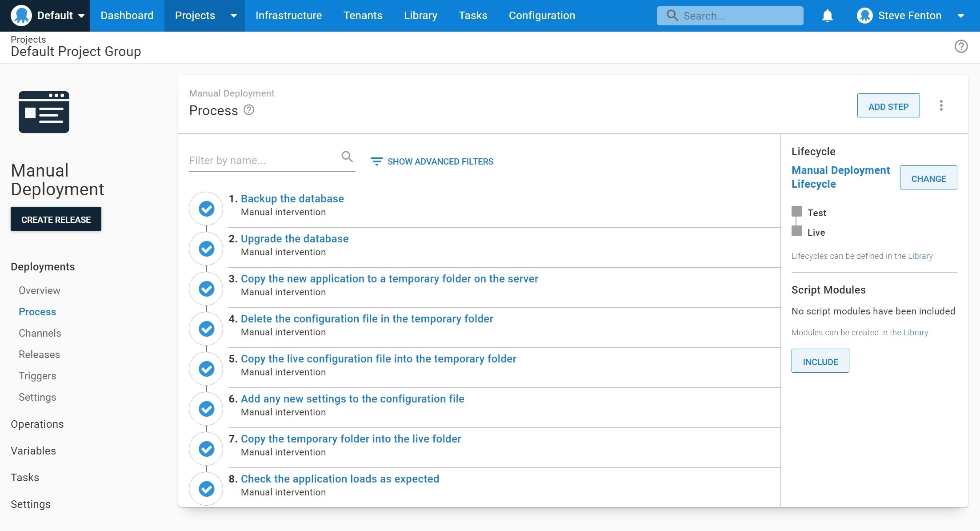The image size is (980, 531).
Task: Click the Octopus Deploy logo
Action: [21, 15]
